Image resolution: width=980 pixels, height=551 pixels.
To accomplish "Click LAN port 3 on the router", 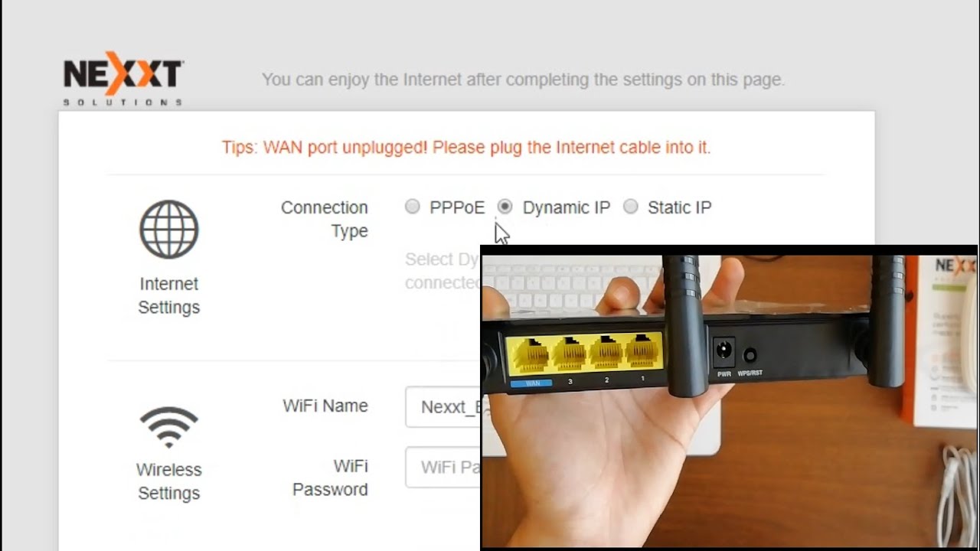I will 569,354.
